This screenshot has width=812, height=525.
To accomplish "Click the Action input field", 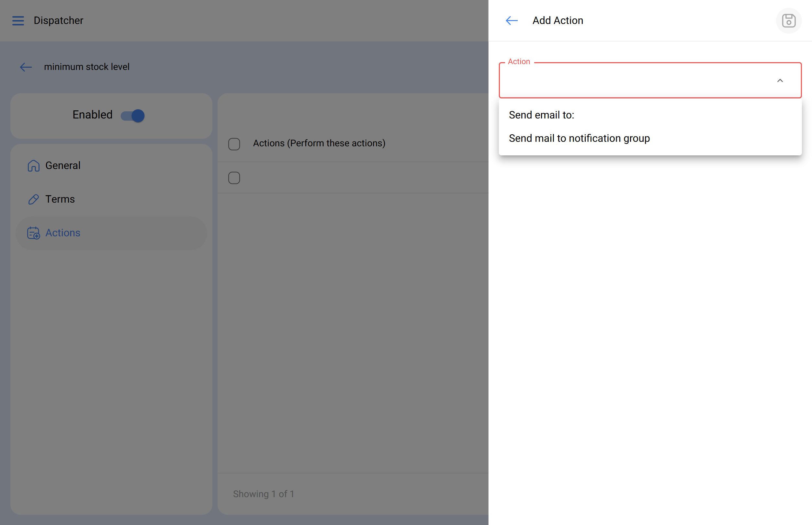I will tap(634, 81).
